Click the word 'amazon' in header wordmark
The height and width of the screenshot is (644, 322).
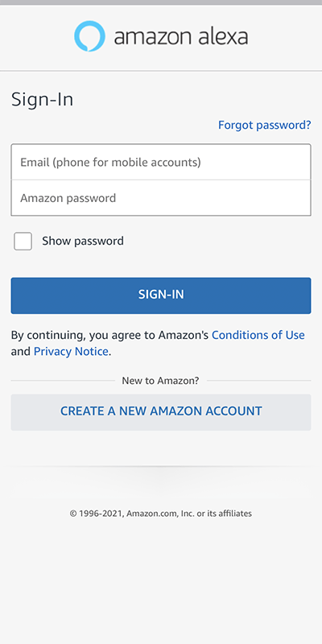(154, 37)
